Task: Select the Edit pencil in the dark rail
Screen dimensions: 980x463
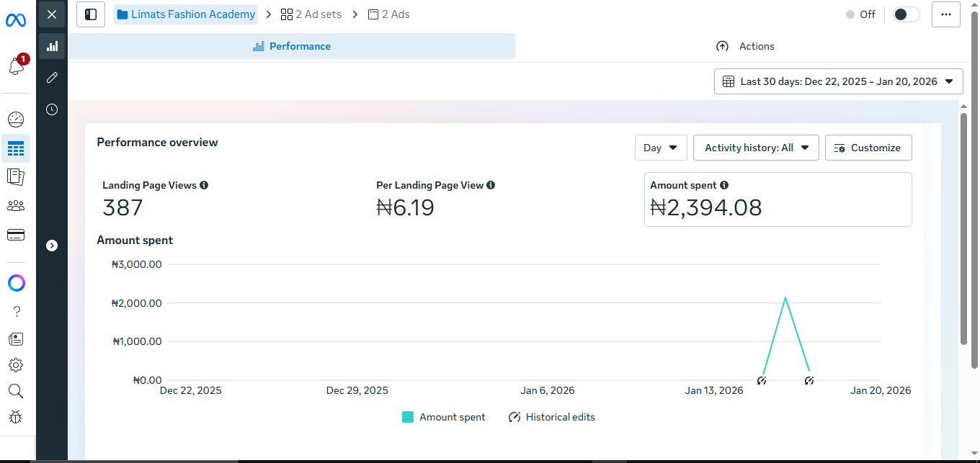Action: click(x=51, y=77)
